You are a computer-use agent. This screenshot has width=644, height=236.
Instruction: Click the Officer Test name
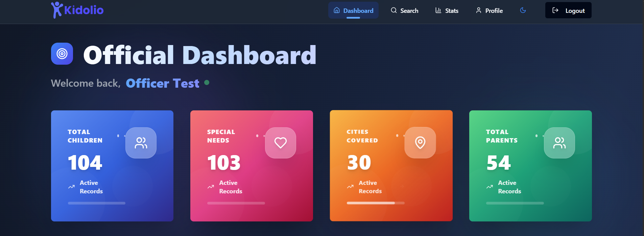point(163,83)
